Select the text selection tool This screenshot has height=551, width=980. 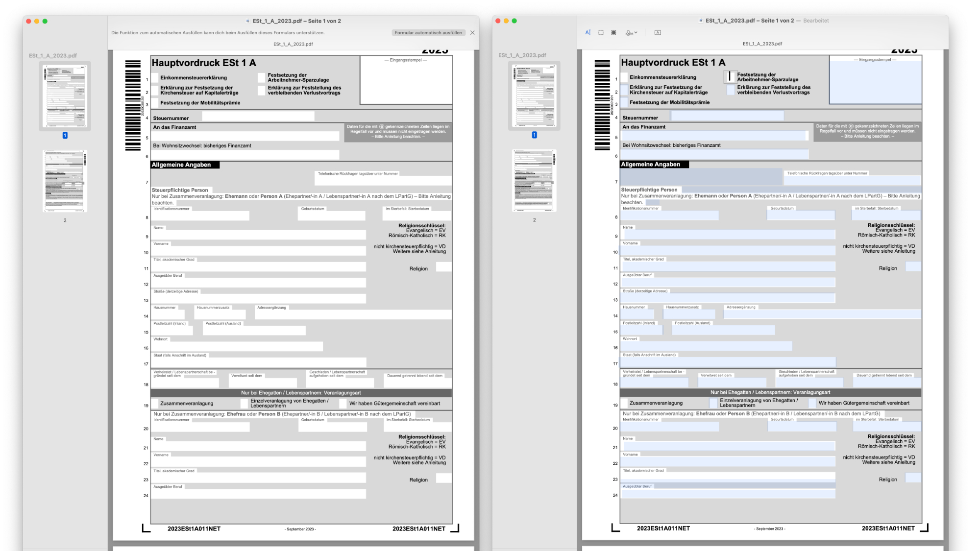pos(588,33)
